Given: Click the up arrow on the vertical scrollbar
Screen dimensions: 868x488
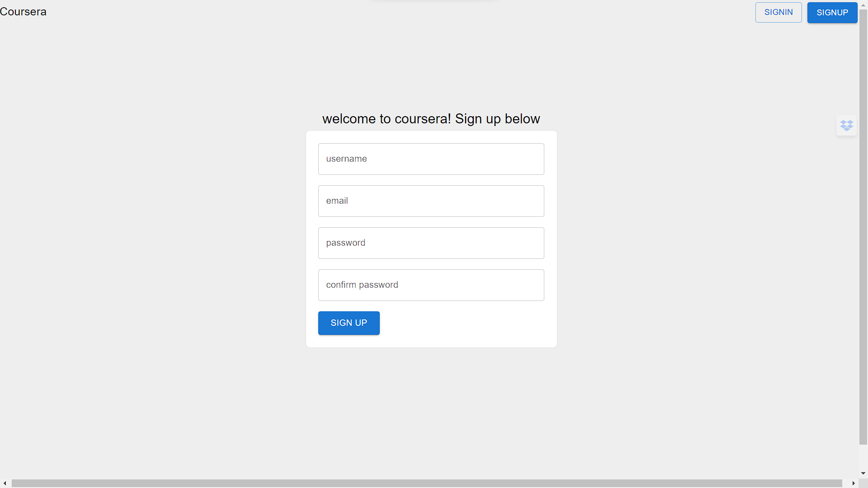Looking at the screenshot, I should (x=863, y=5).
